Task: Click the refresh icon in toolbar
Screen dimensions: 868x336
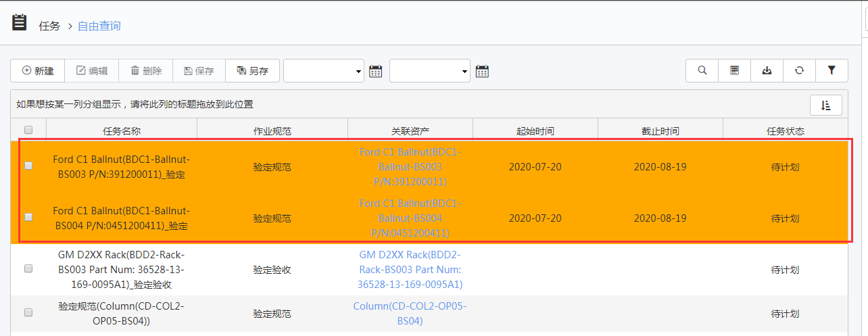Action: tap(799, 70)
